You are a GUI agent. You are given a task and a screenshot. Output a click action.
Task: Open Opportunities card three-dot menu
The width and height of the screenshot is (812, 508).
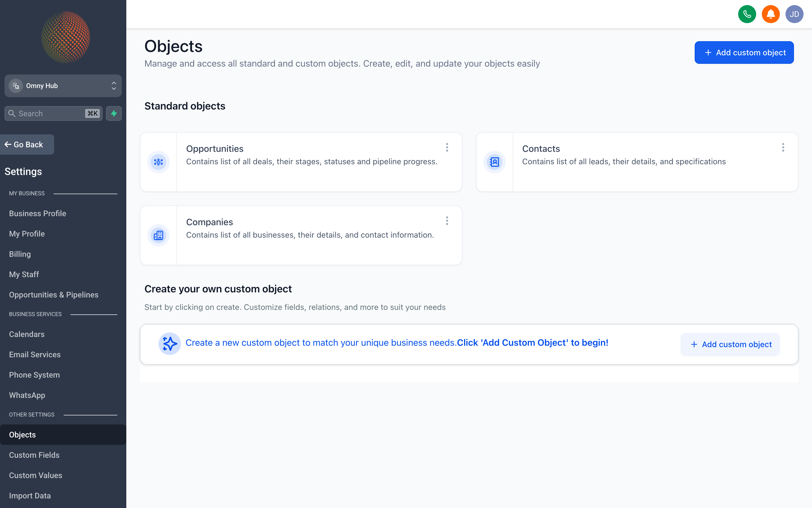point(447,148)
